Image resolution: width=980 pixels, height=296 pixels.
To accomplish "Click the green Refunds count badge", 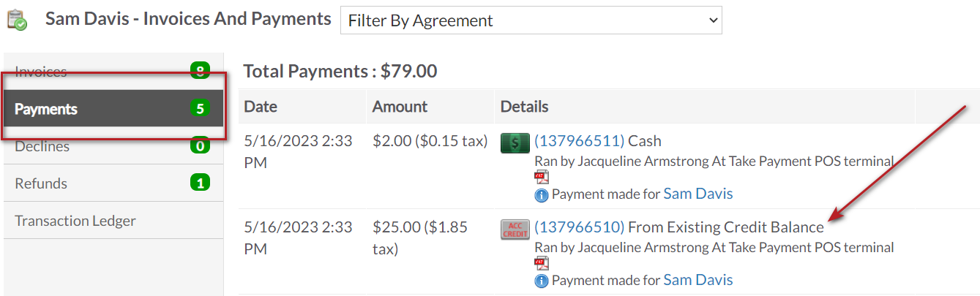I will pos(200,183).
